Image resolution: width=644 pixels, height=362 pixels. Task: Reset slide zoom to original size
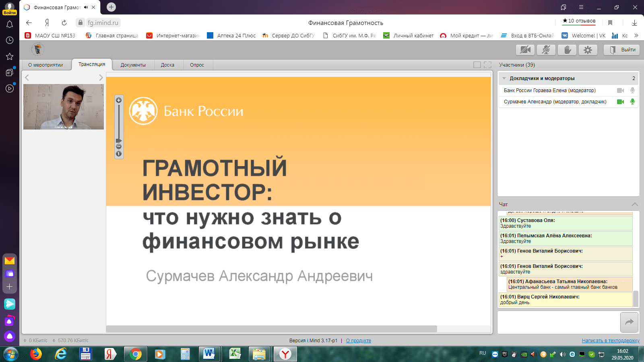(x=119, y=154)
